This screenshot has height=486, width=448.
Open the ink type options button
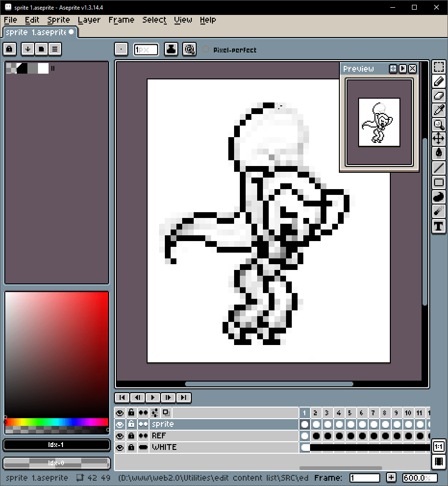[171, 49]
